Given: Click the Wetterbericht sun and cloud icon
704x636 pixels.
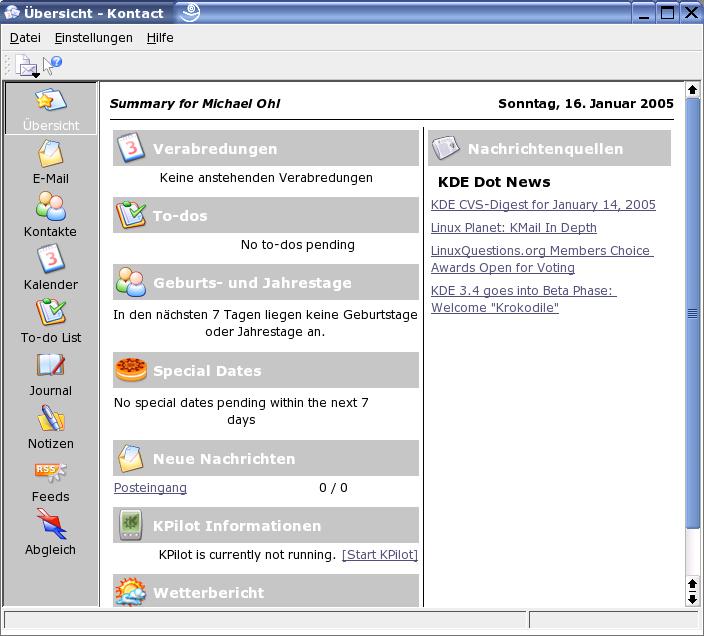Looking at the screenshot, I should point(131,592).
